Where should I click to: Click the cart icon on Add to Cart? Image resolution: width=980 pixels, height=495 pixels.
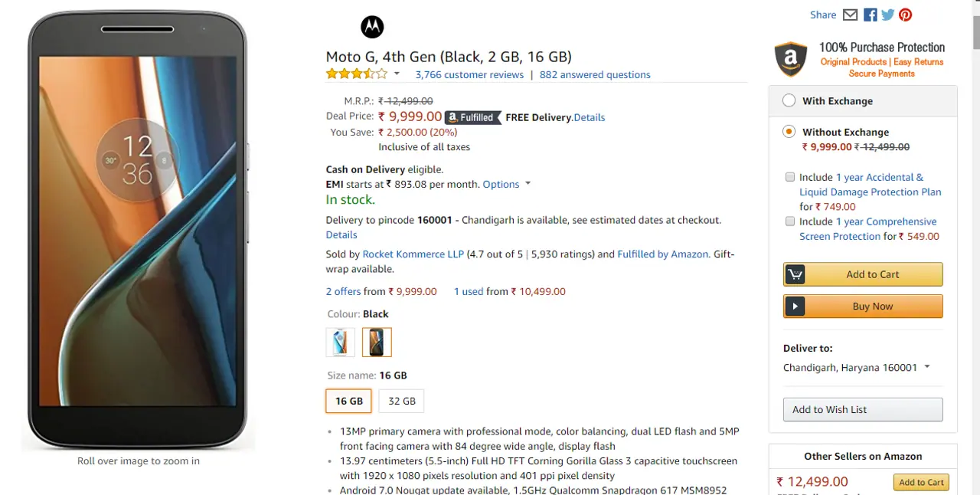coord(795,274)
